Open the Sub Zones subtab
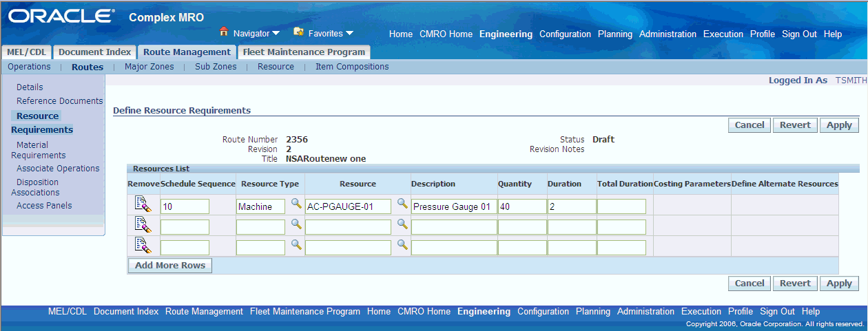The width and height of the screenshot is (868, 331). pos(216,67)
